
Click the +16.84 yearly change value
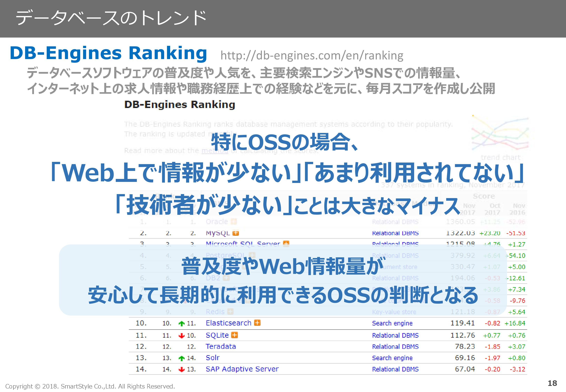[x=515, y=324]
